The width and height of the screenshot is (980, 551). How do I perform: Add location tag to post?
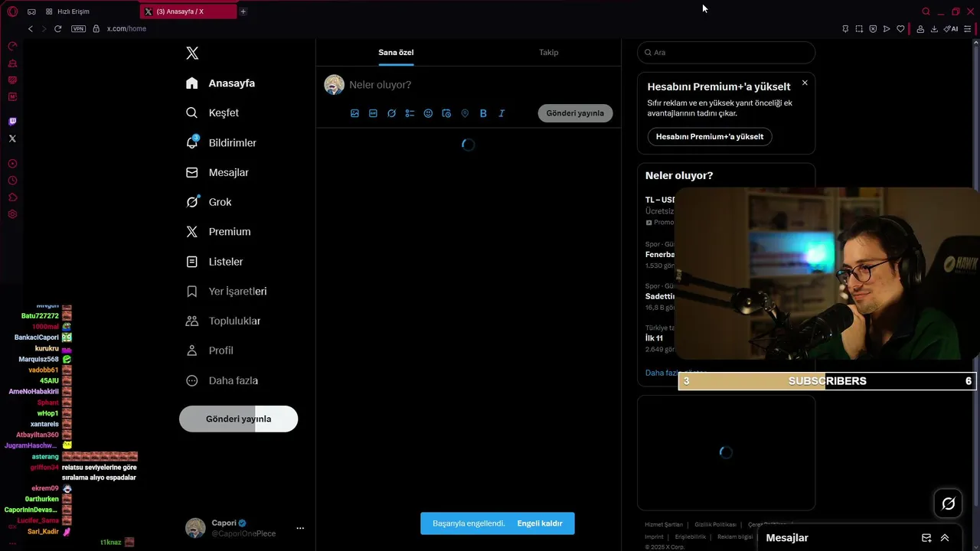[465, 113]
